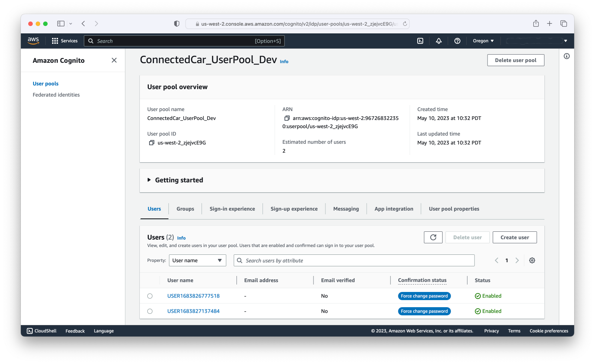Screen dimensions: 595x364
Task: Open the account menu dropdown arrow
Action: click(566, 41)
